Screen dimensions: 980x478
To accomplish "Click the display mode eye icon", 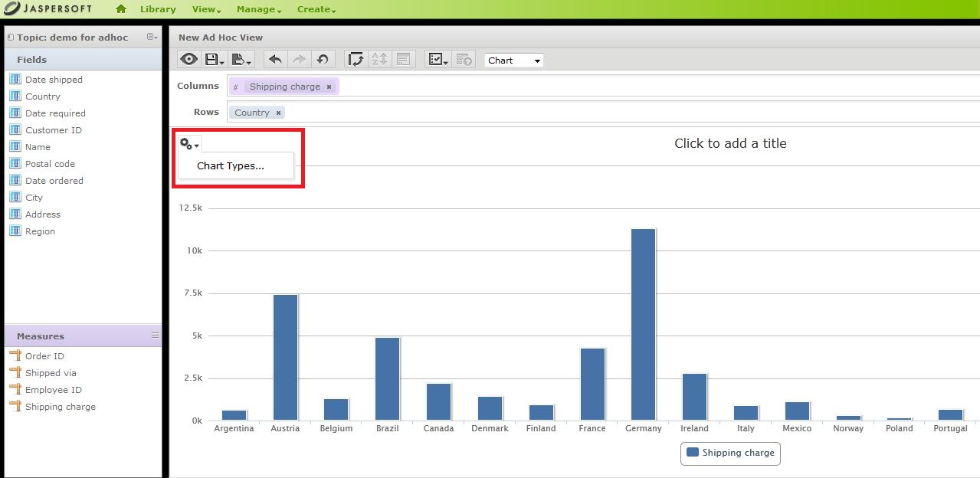I will click(188, 60).
